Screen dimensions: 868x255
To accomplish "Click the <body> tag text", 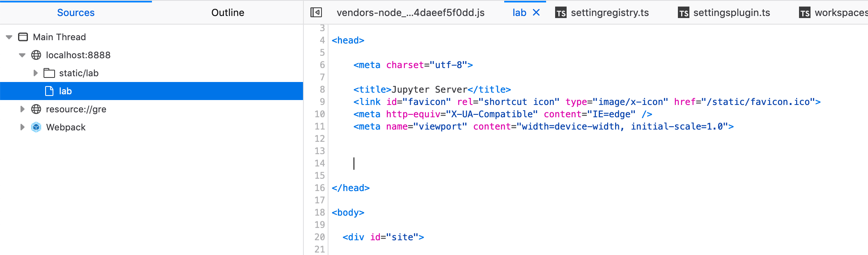I will [x=348, y=212].
